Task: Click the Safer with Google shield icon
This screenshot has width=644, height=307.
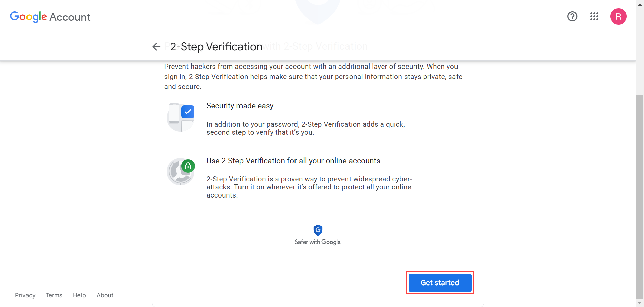Action: pyautogui.click(x=317, y=230)
